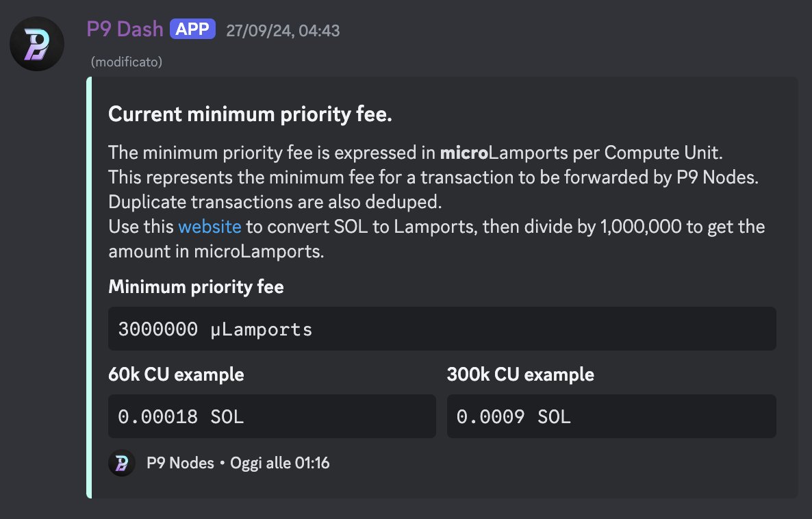Click the 60k CU example heading
This screenshot has height=519, width=812.
176,375
